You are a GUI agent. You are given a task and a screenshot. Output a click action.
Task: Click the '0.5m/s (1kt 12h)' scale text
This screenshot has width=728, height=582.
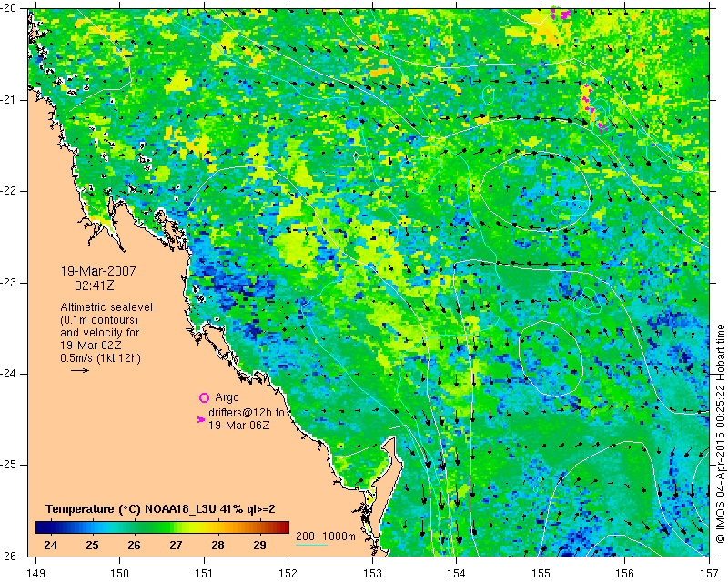pos(100,357)
